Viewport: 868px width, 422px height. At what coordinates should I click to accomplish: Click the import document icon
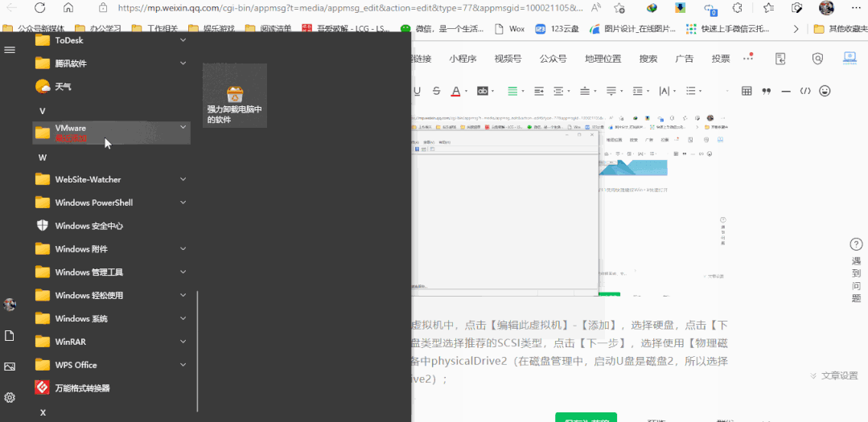[780, 58]
